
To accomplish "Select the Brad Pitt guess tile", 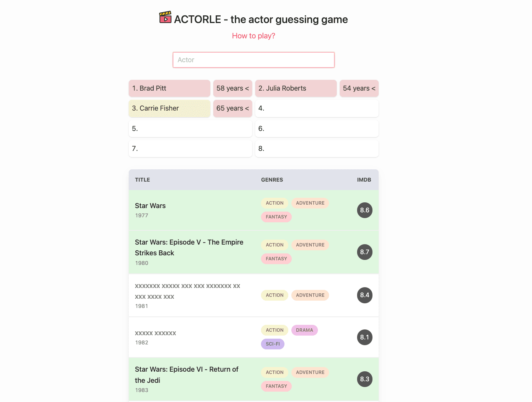I will 169,88.
